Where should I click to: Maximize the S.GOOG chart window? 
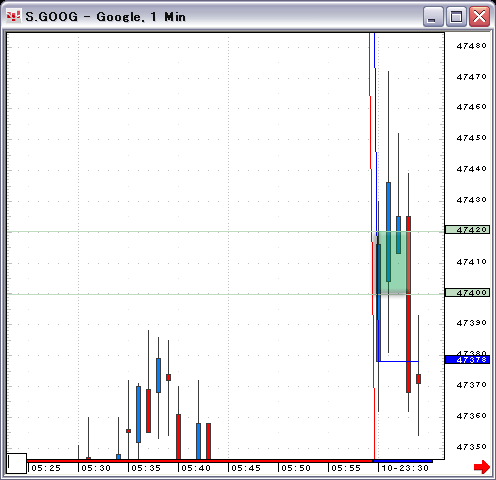coord(456,16)
